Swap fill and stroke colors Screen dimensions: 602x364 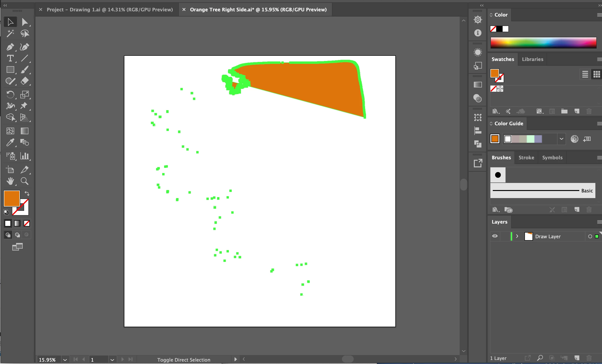(x=27, y=194)
